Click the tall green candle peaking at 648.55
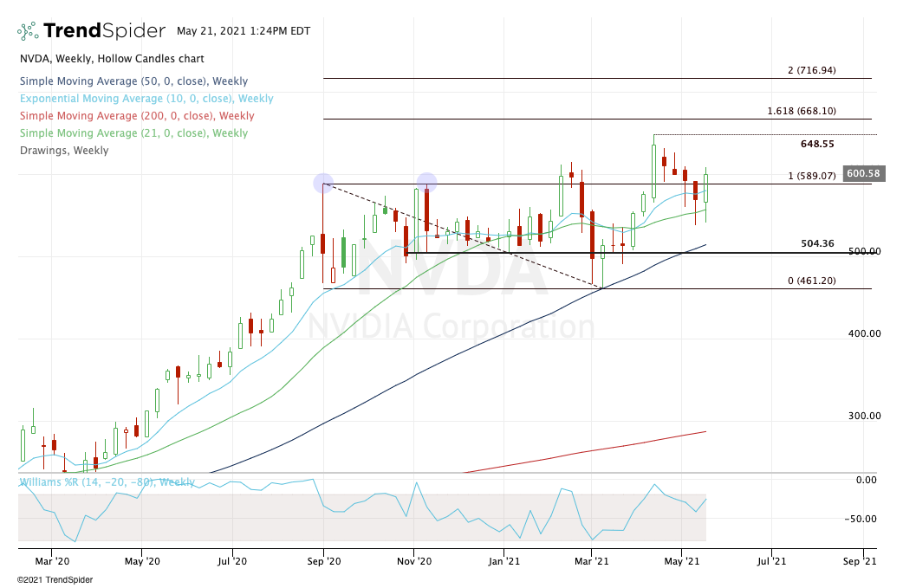Image resolution: width=903 pixels, height=588 pixels. [653, 171]
